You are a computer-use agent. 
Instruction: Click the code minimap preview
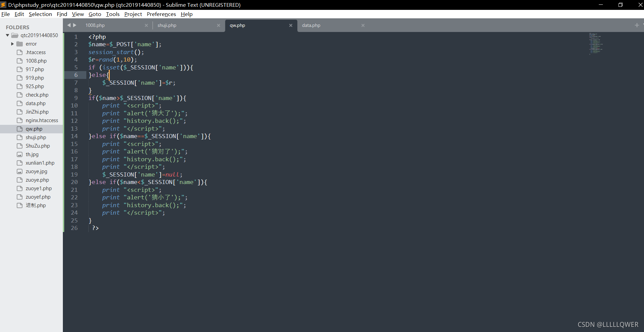(595, 44)
